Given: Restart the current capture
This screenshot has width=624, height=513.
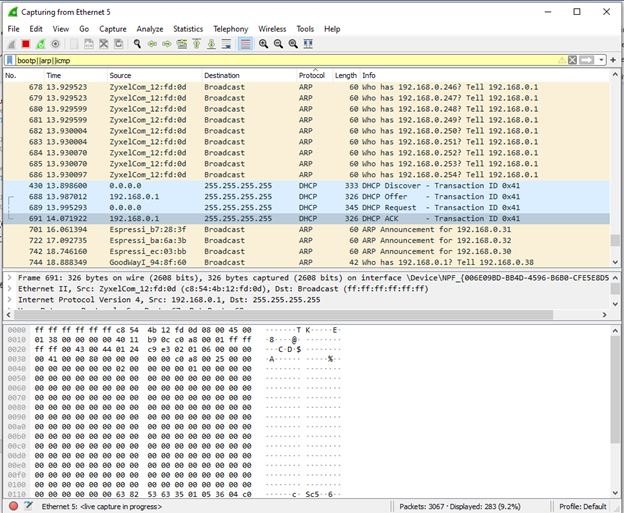Looking at the screenshot, I should click(x=41, y=44).
